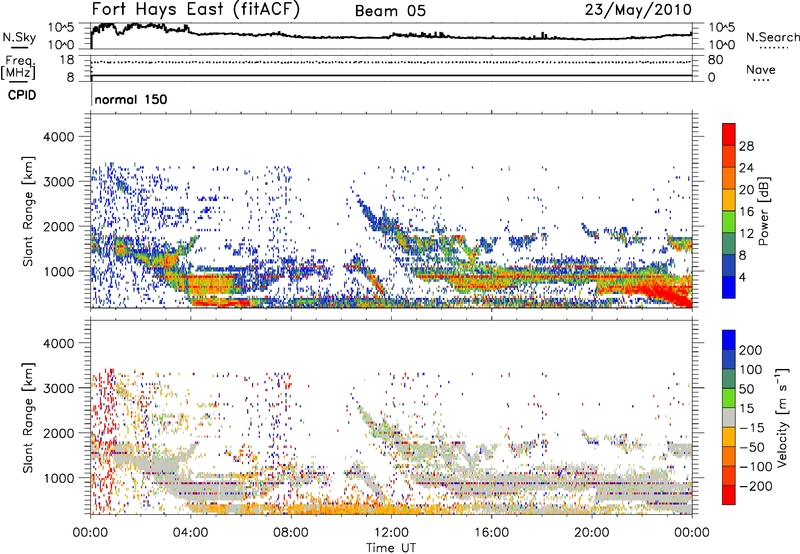Click the "04:00" time axis tick label
Viewport: 800px width, 554px height.
coord(190,533)
